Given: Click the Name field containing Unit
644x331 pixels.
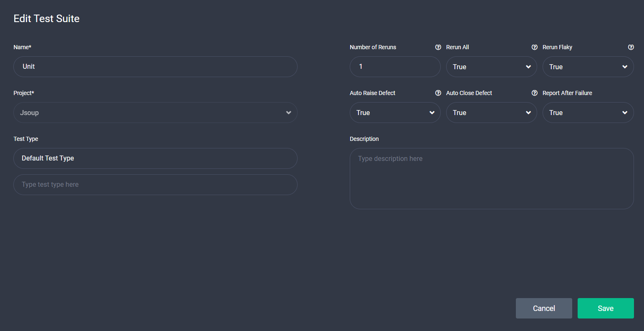Looking at the screenshot, I should pyautogui.click(x=155, y=67).
